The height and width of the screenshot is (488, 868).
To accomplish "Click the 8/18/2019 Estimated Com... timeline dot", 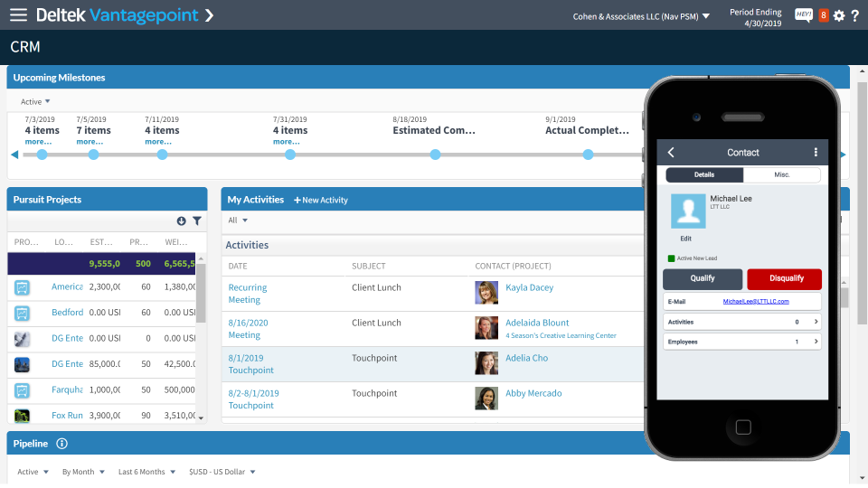I will click(436, 155).
